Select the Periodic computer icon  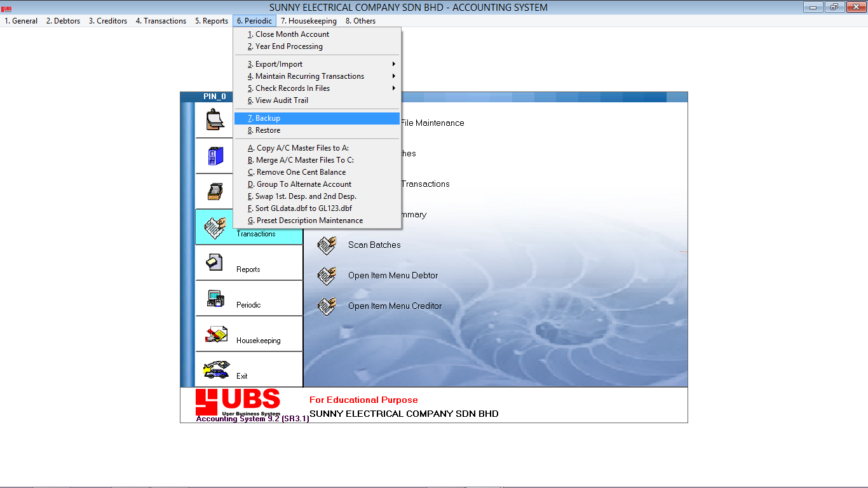(215, 297)
